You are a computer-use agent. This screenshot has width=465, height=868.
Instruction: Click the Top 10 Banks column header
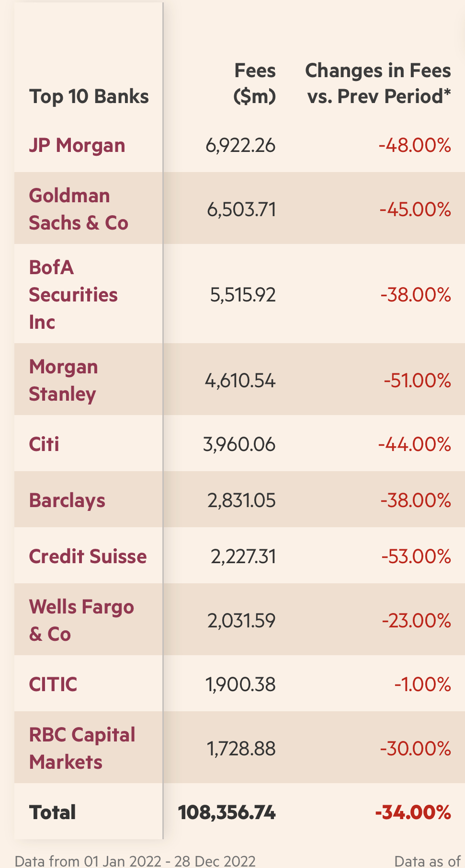(x=89, y=96)
